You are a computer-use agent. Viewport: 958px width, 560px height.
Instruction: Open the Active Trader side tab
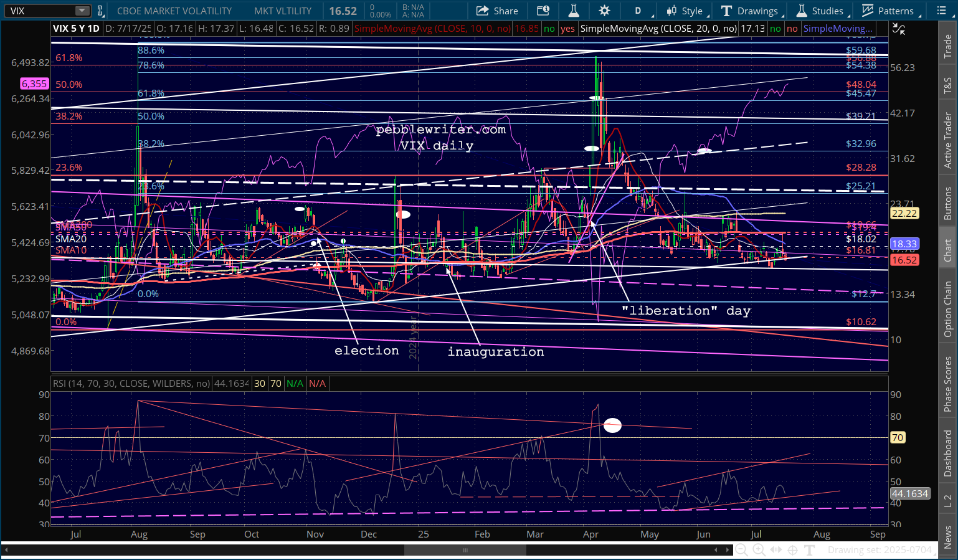pos(947,140)
